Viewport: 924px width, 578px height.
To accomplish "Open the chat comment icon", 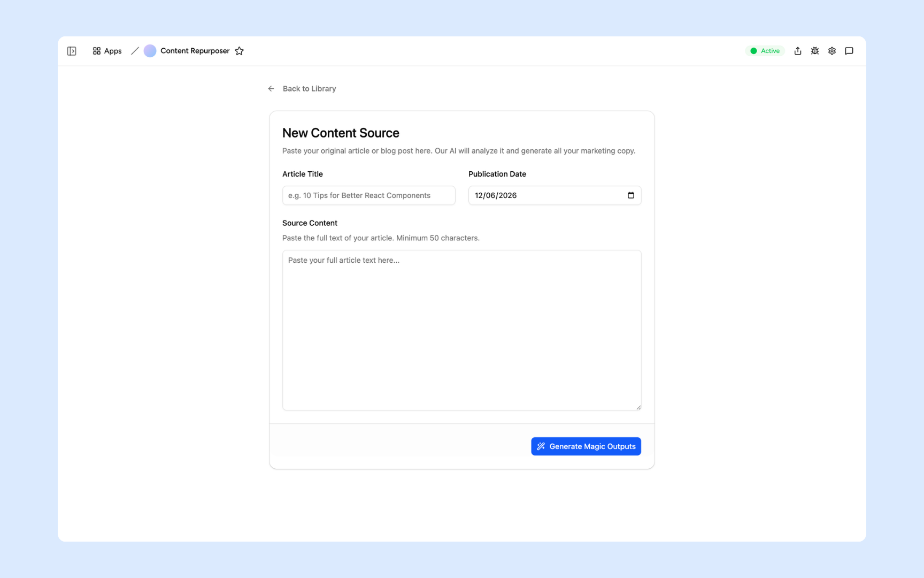I will pos(849,51).
